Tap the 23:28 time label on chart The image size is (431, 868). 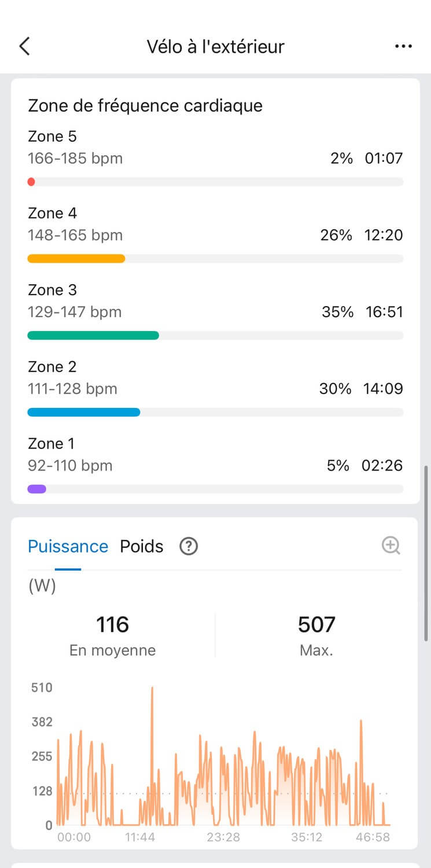click(x=224, y=837)
